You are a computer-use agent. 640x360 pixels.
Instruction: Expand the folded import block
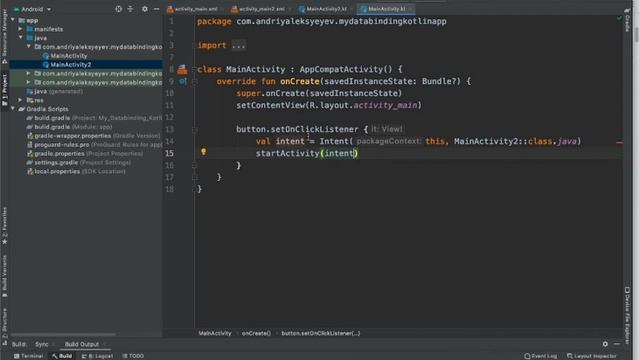238,45
